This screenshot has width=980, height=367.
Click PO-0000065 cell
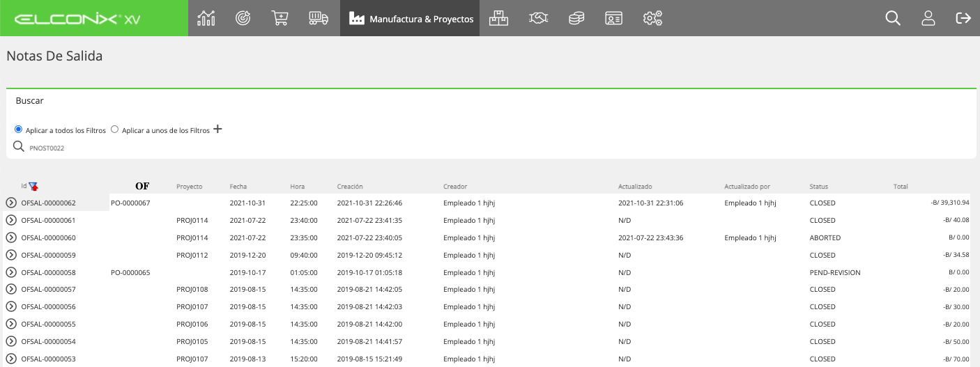[x=130, y=272]
